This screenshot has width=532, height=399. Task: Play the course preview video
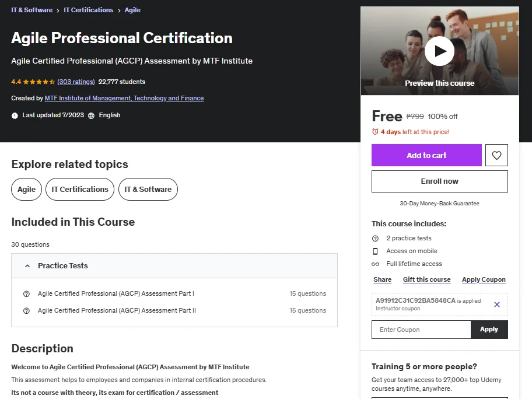click(x=439, y=51)
